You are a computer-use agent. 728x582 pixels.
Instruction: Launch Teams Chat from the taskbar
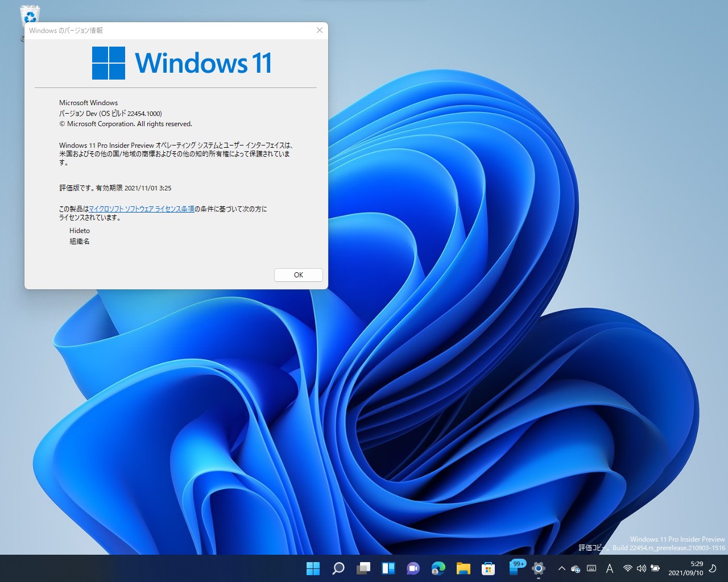tap(412, 568)
